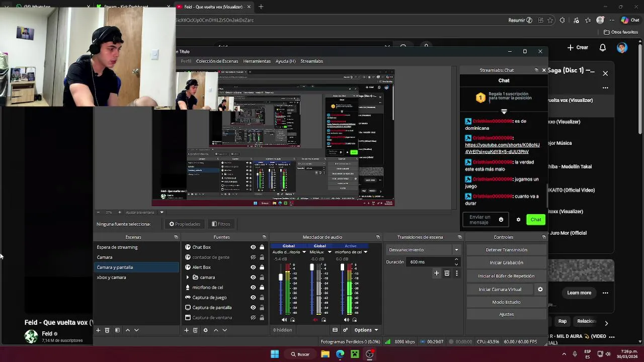Viewport: 644px width, 362px height.
Task: Open preview zoom dropdown below canvas
Action: pos(162,212)
